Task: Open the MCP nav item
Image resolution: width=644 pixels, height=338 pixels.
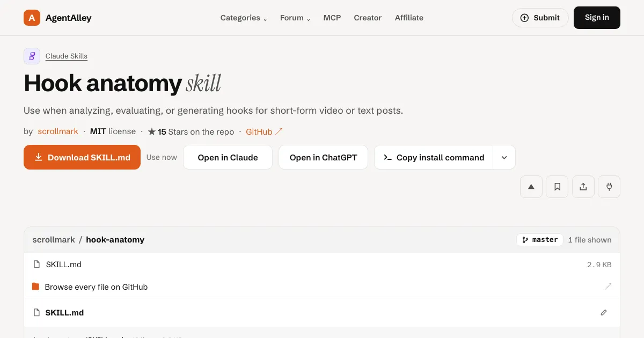Action: pyautogui.click(x=332, y=18)
